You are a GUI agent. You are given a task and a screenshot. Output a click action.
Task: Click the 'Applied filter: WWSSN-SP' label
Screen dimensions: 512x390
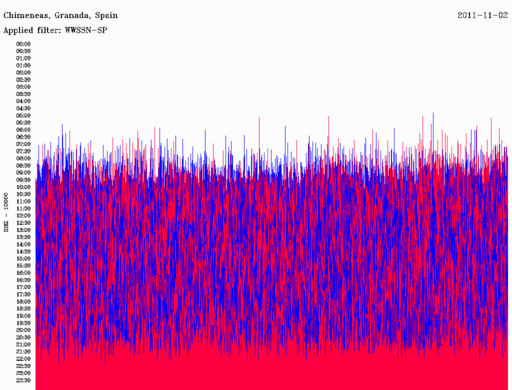point(55,30)
